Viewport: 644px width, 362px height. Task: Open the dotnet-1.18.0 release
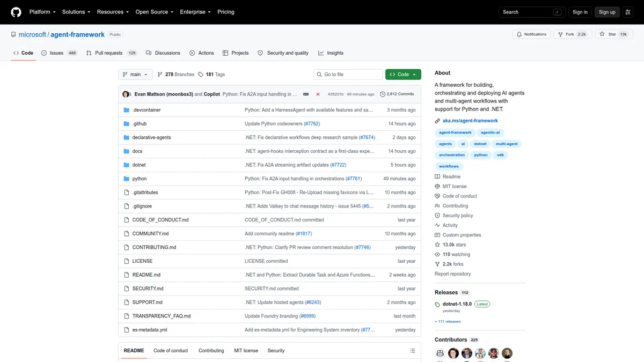coord(457,304)
